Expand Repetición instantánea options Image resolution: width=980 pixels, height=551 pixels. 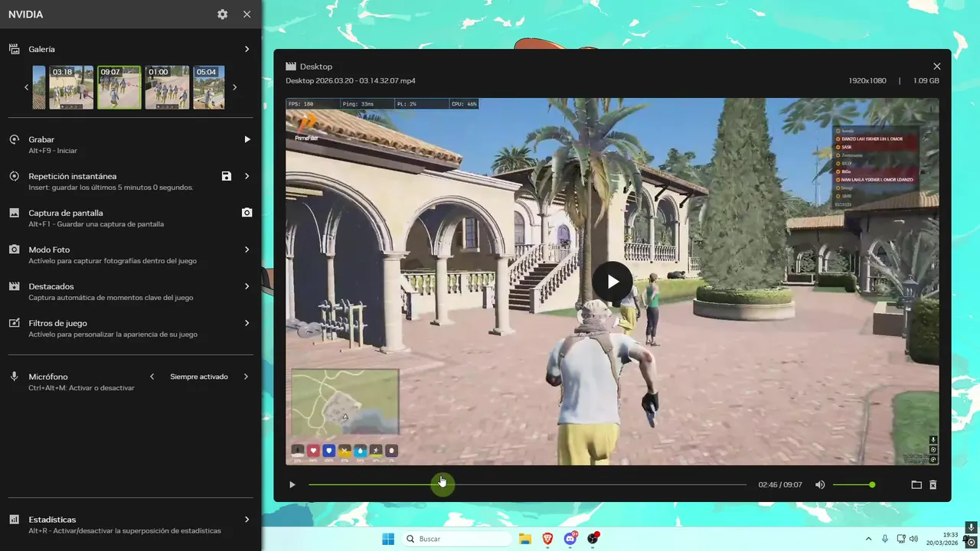pyautogui.click(x=247, y=176)
